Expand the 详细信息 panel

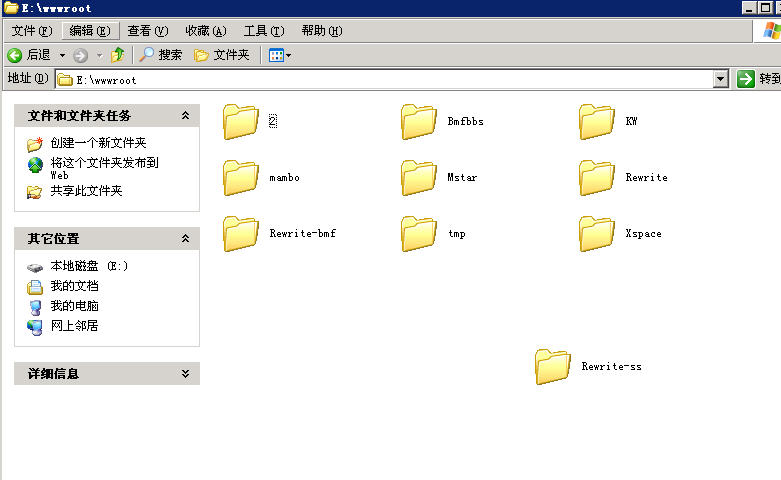[x=185, y=374]
